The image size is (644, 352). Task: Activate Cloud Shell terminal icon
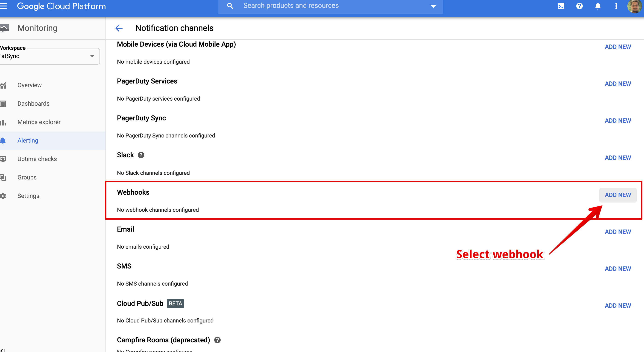tap(561, 6)
